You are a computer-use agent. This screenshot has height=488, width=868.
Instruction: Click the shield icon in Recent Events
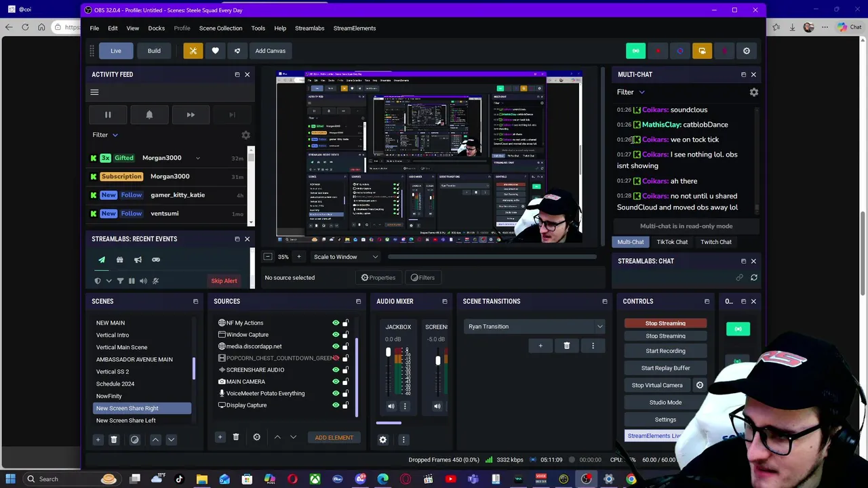click(x=98, y=281)
